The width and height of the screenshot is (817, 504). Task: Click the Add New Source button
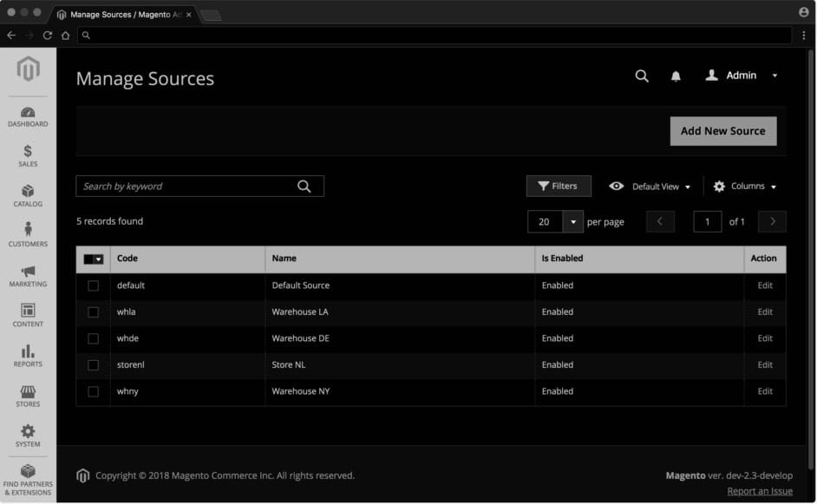pos(722,131)
